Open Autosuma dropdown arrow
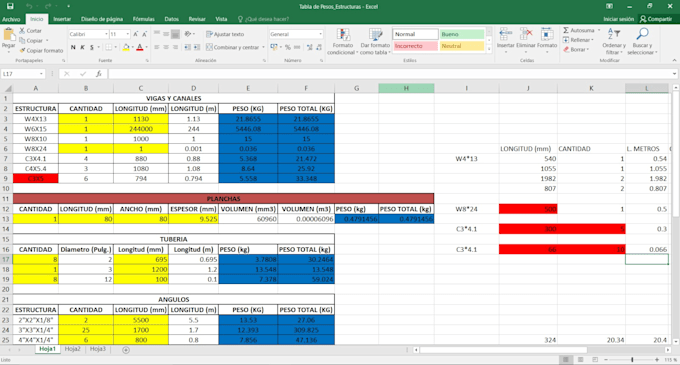Image resolution: width=680 pixels, height=365 pixels. pos(599,30)
